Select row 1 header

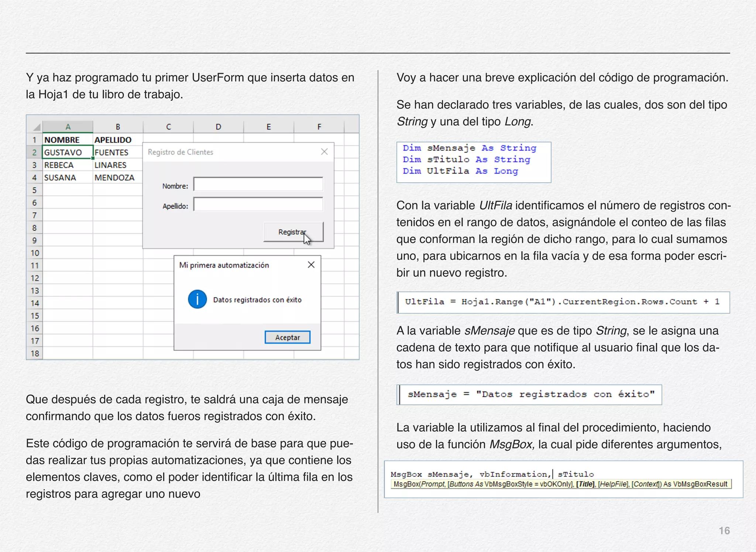point(35,140)
